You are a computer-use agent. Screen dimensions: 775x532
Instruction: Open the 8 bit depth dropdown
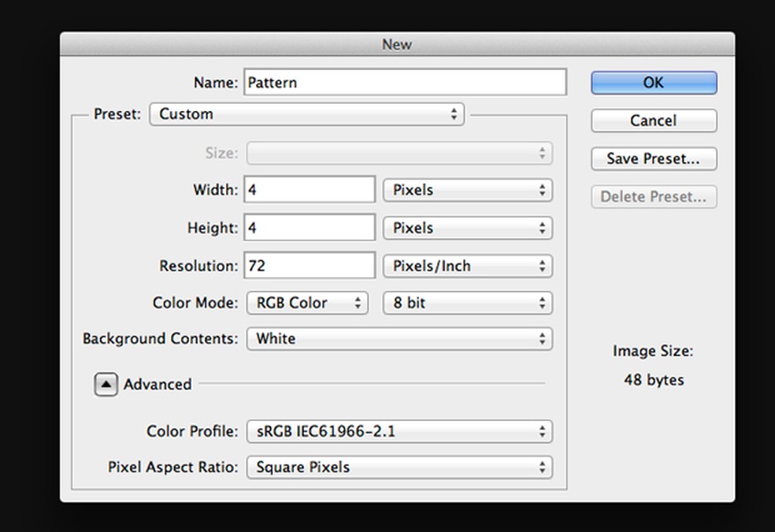468,303
